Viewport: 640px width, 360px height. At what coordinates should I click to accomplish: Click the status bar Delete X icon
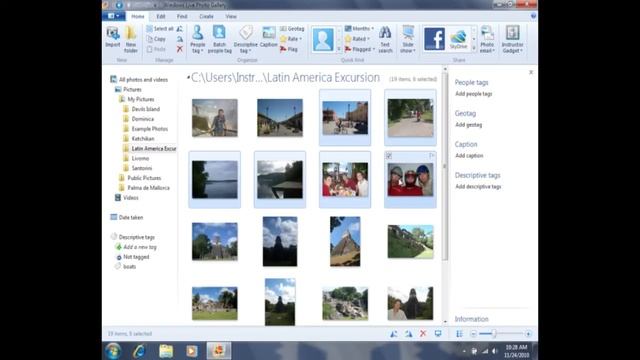pyautogui.click(x=423, y=334)
